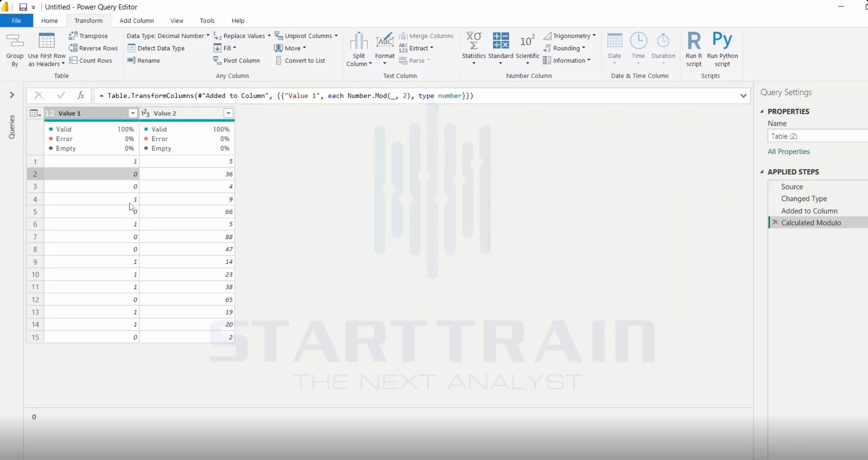Switch to the View tab
The width and height of the screenshot is (868, 460).
177,21
